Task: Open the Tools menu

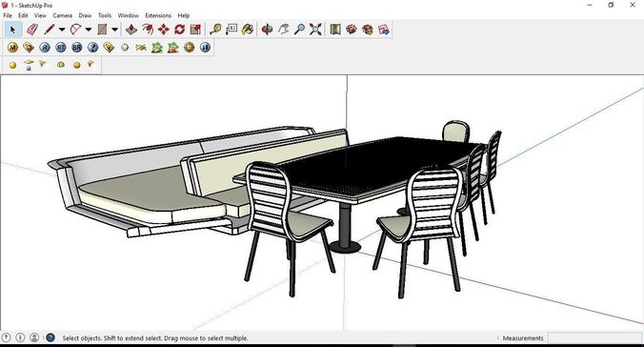Action: [x=105, y=15]
